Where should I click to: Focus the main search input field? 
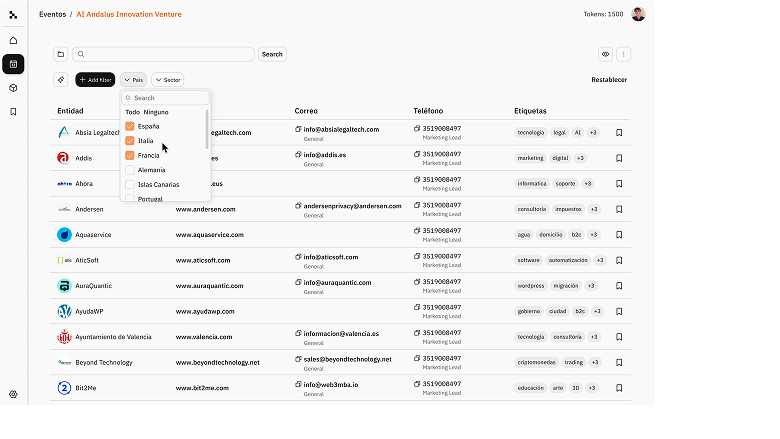coord(163,54)
